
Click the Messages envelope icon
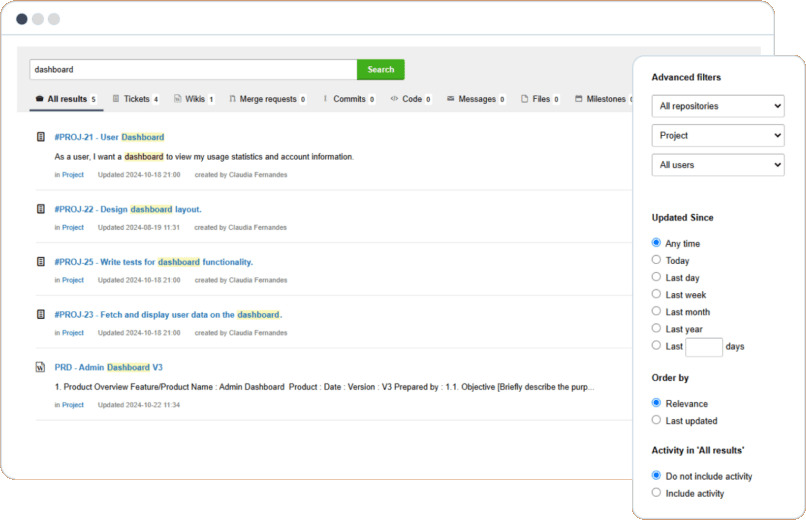pos(451,99)
